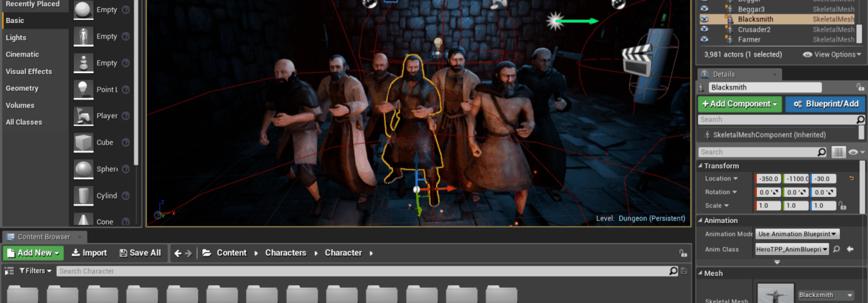Toggle visibility of Blacksmith actor

click(x=704, y=19)
